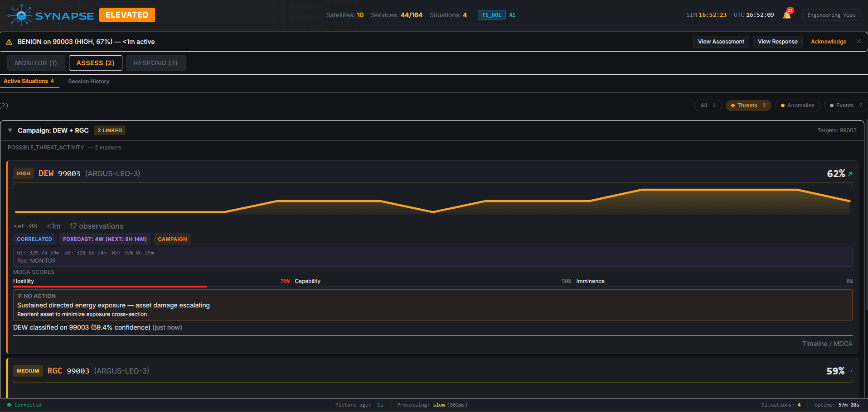Click the View Assessment button
Image resolution: width=868 pixels, height=412 pixels.
click(x=721, y=42)
